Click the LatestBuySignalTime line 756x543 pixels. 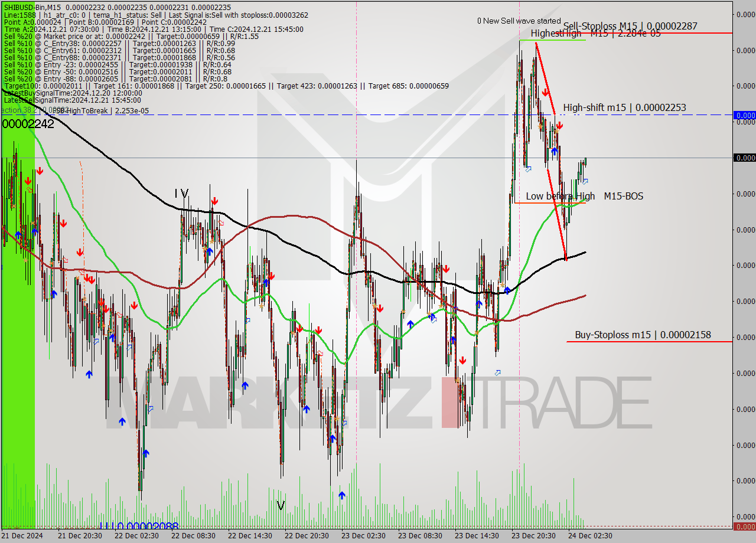[73, 93]
